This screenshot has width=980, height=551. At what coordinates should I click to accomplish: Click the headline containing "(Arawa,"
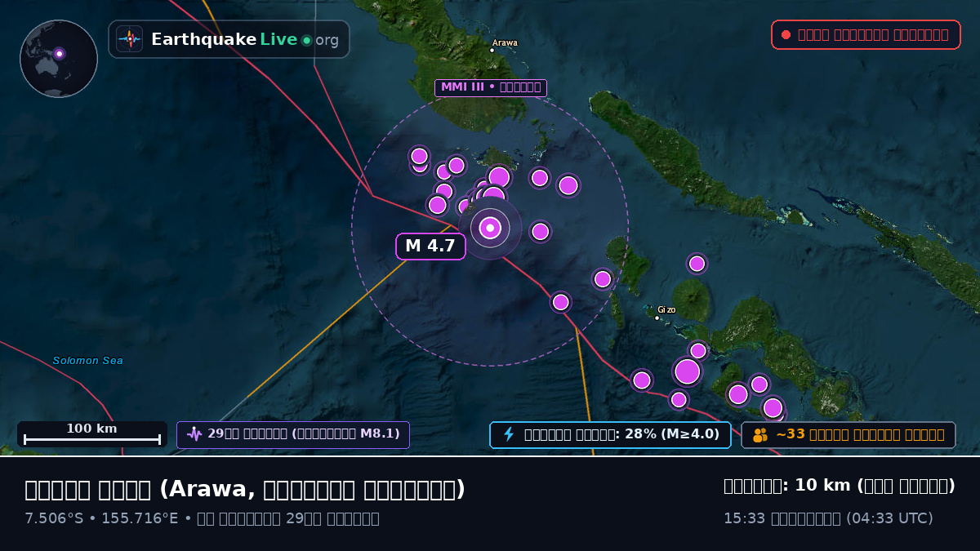(245, 489)
